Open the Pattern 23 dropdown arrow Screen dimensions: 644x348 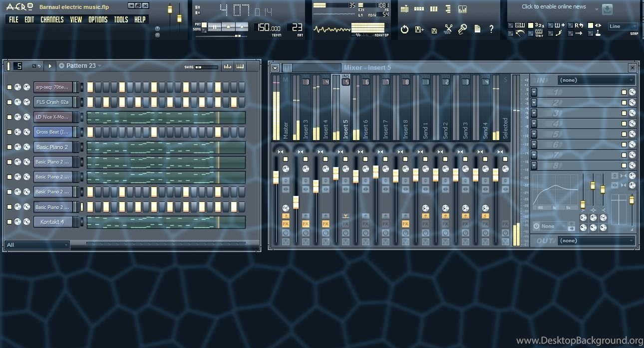coord(100,66)
